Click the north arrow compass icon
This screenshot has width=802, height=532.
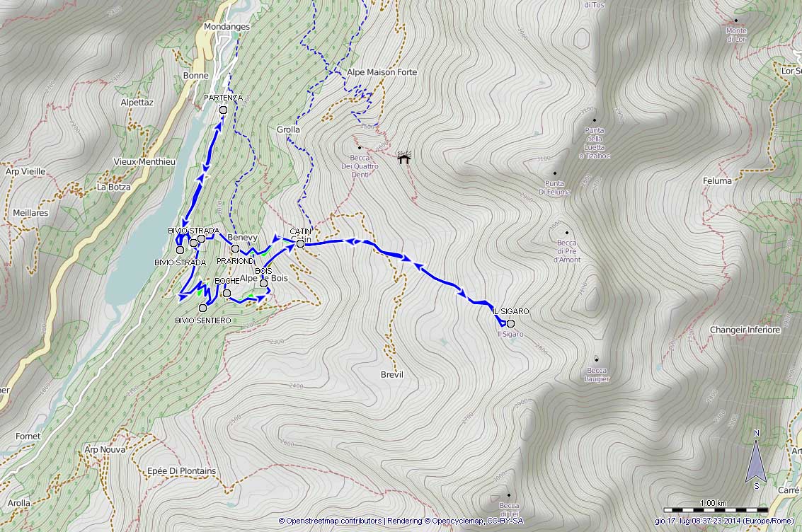click(x=756, y=459)
